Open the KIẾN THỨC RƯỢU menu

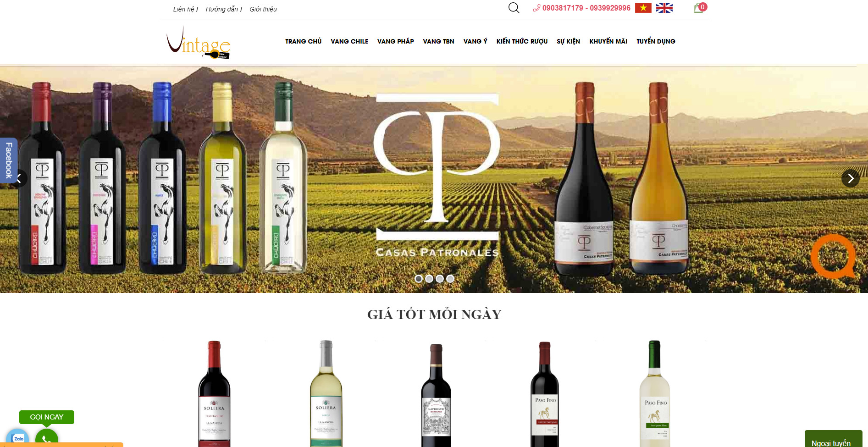[522, 41]
